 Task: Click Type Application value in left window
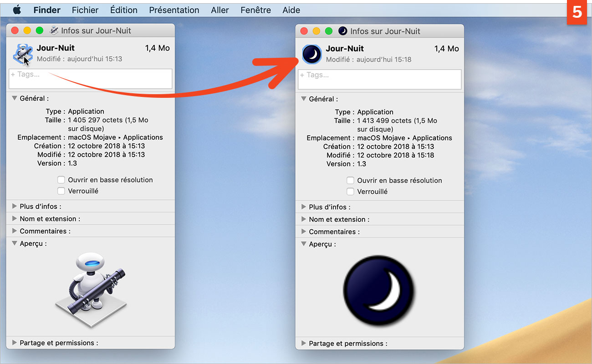tap(86, 111)
